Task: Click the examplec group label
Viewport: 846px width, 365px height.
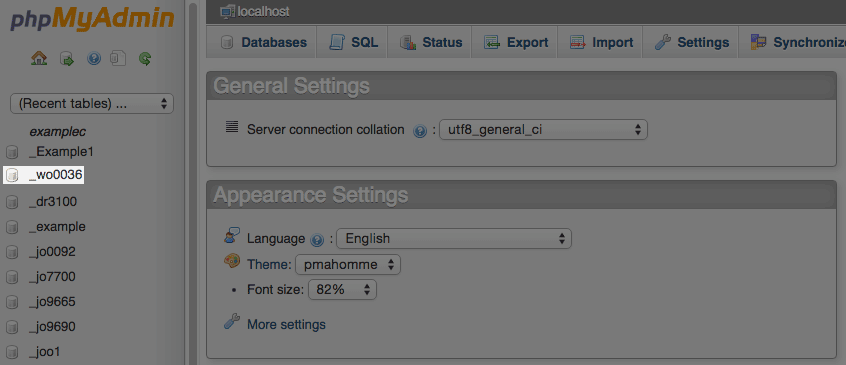Action: [x=58, y=132]
